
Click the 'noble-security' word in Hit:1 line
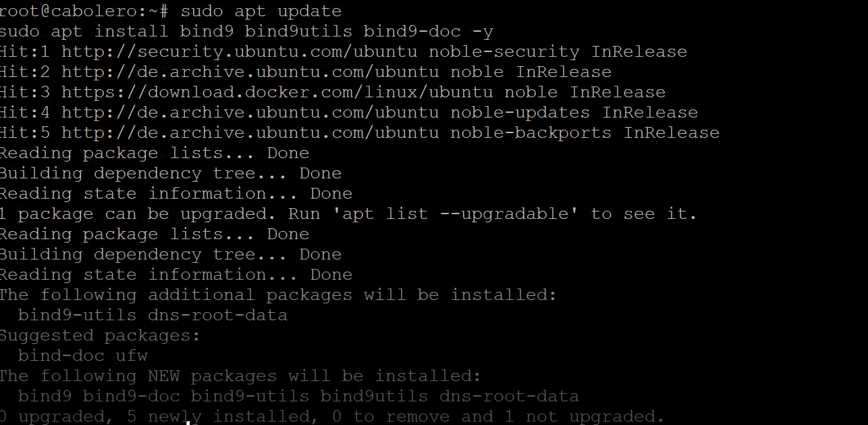coord(504,52)
